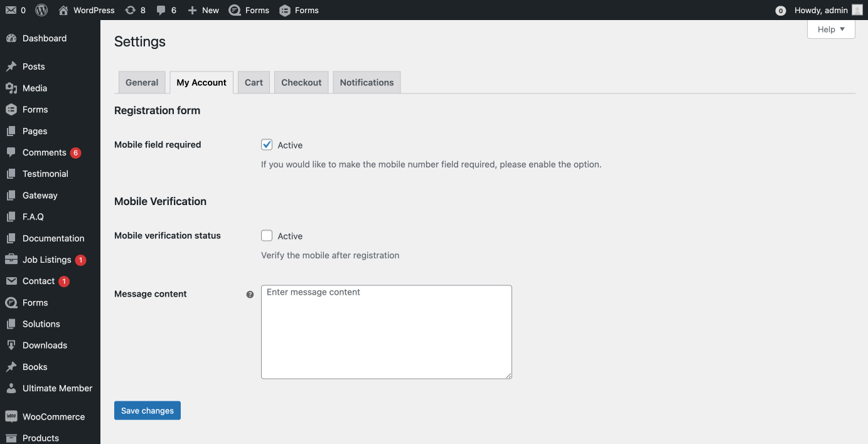
Task: Click the red 6 badge beside Comments
Action: tap(76, 153)
